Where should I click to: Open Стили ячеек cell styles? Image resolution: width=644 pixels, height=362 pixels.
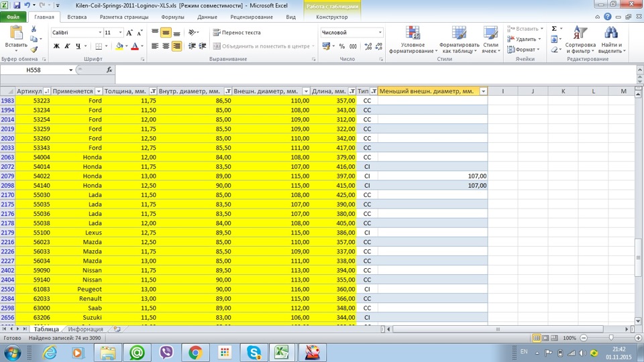491,40
